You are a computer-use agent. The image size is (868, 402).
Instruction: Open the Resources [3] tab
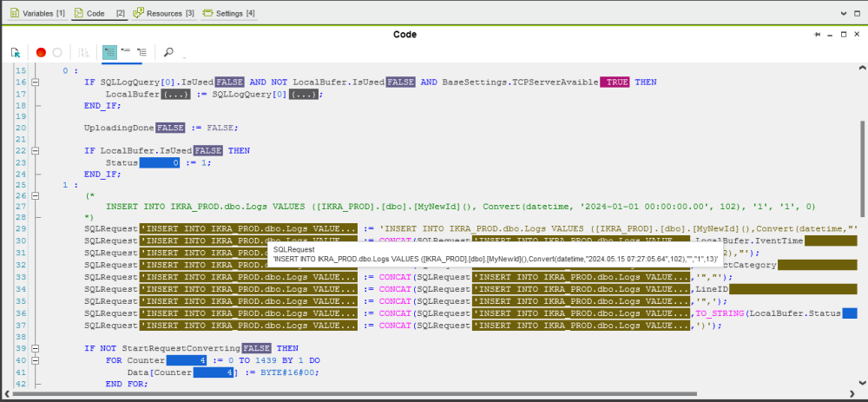[x=165, y=13]
